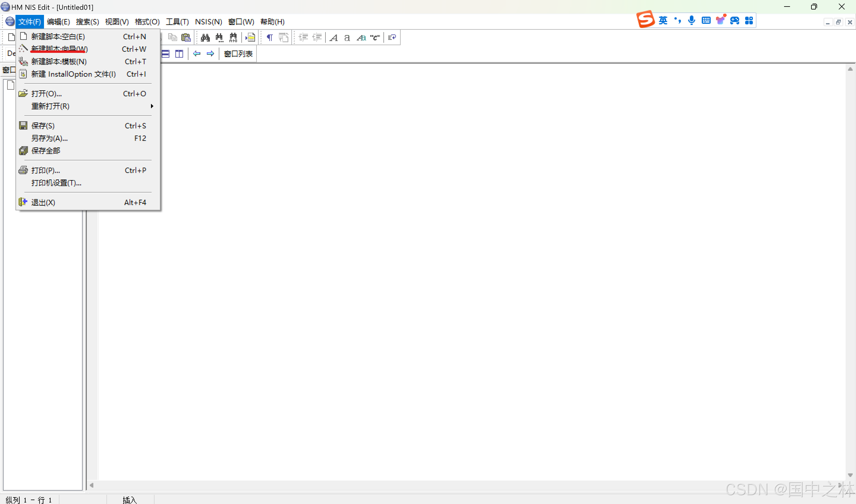The image size is (856, 504).
Task: Click the uppercase A conversion icon
Action: pyautogui.click(x=333, y=37)
